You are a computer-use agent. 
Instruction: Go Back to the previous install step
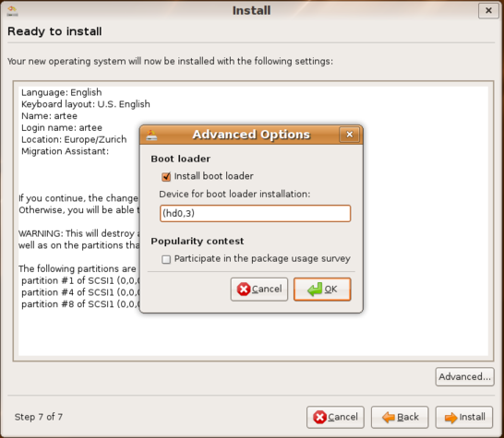(x=400, y=417)
